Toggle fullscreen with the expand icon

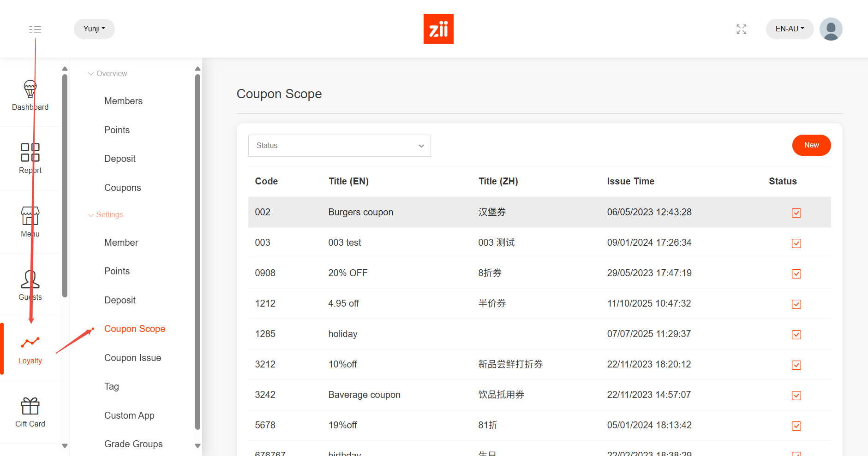tap(741, 29)
